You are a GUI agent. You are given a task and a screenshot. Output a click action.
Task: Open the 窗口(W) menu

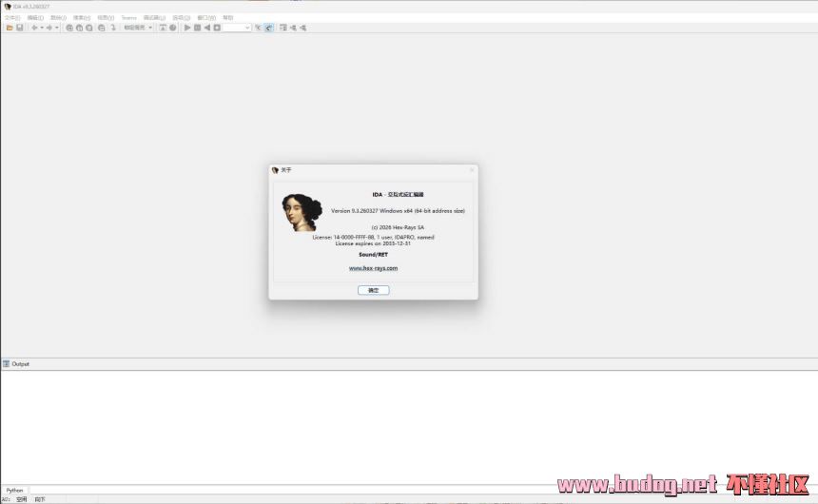pyautogui.click(x=206, y=18)
